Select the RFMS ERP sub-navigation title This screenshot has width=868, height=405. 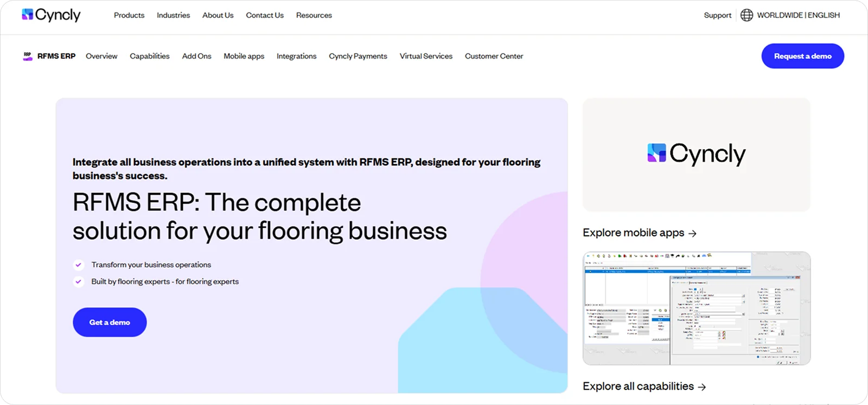[56, 56]
